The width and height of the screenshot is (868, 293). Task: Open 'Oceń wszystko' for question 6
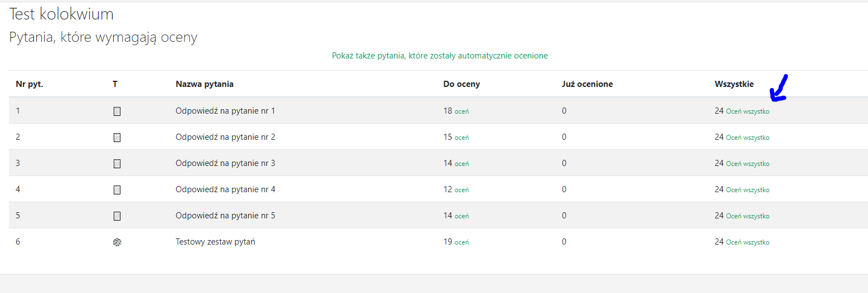coord(748,242)
